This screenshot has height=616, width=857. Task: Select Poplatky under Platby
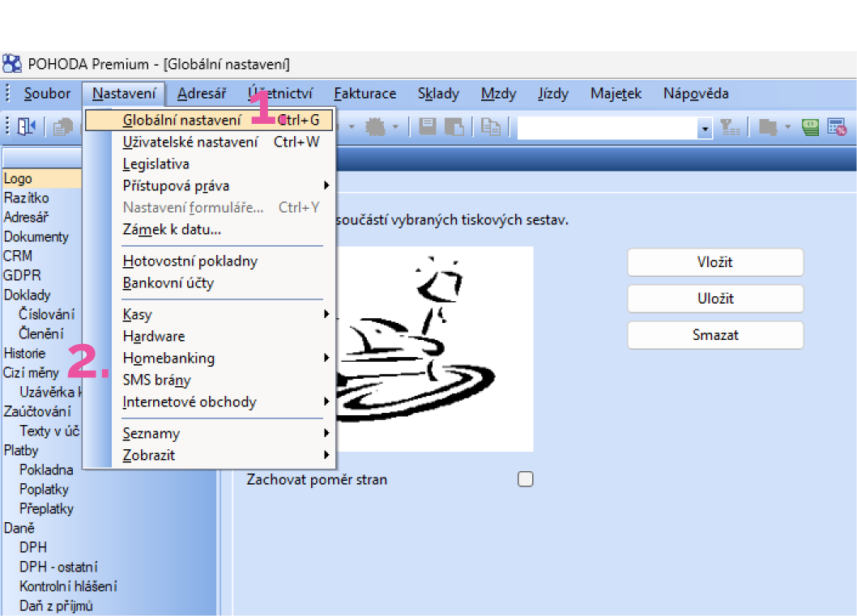[x=45, y=489]
